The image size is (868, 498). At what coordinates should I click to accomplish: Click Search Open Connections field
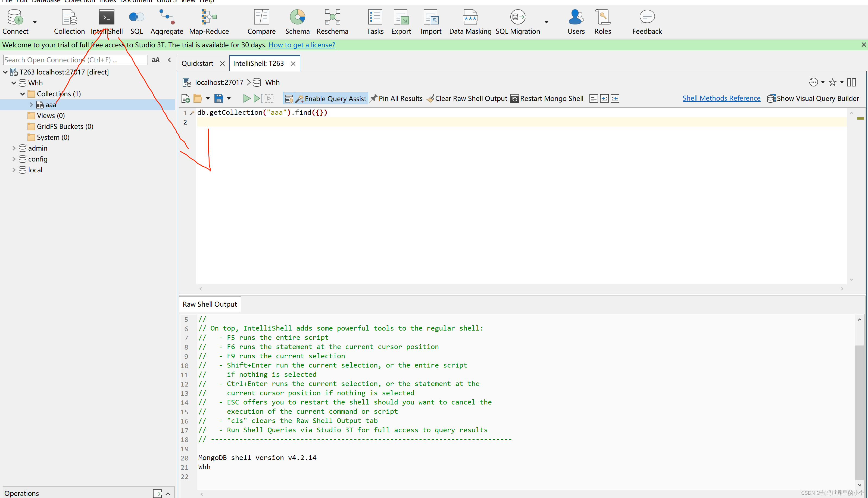pos(76,60)
